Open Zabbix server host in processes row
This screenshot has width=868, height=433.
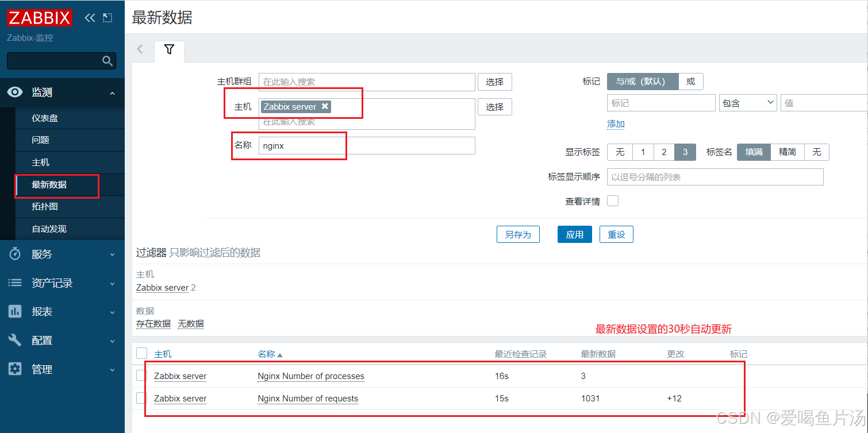(x=180, y=376)
